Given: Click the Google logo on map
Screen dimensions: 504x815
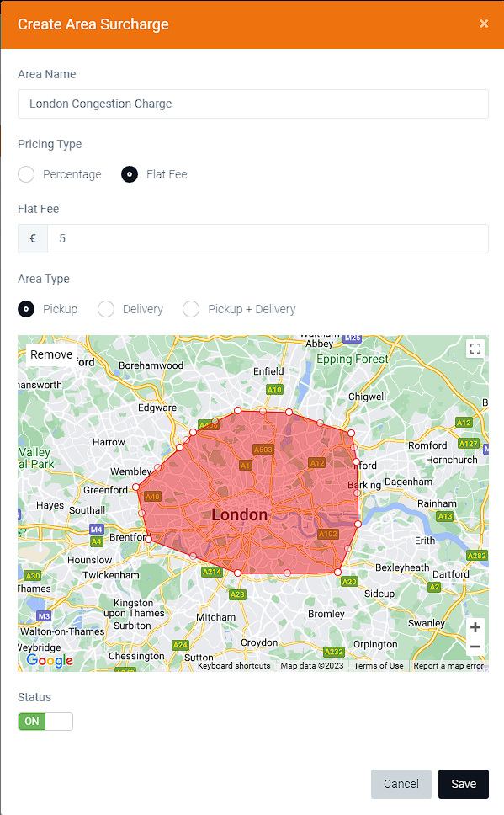Looking at the screenshot, I should [x=50, y=660].
